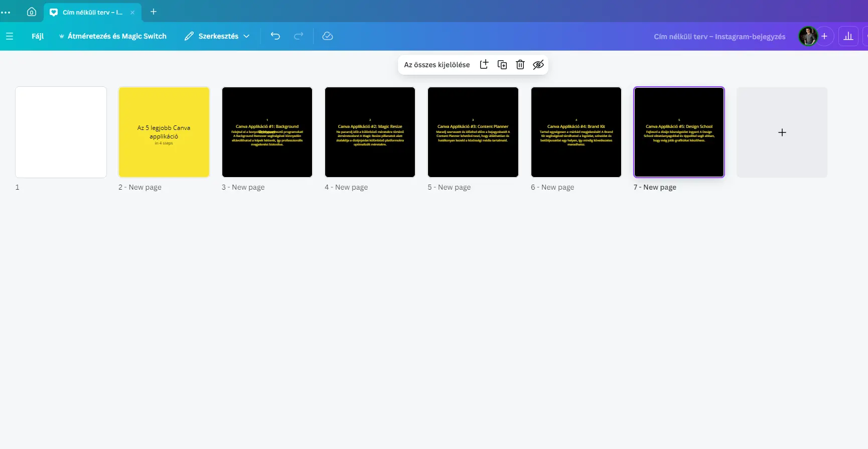The height and width of the screenshot is (449, 868).
Task: Add a page with the empty plus tile
Action: (782, 132)
